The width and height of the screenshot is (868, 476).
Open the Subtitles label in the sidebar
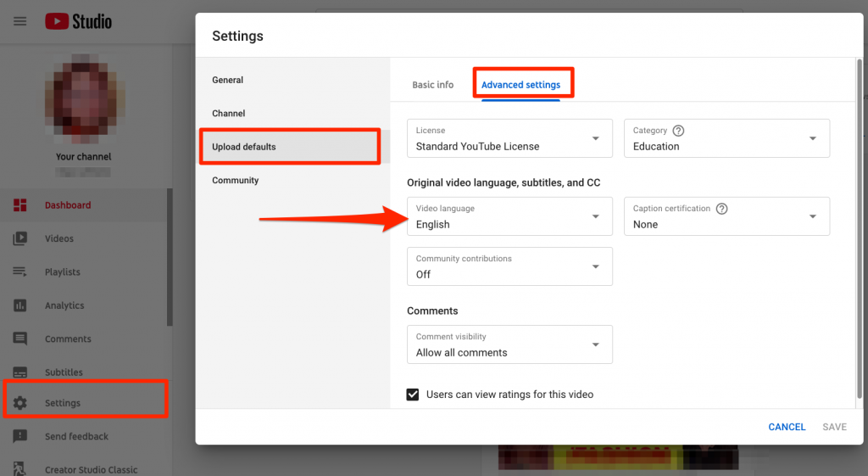[x=64, y=372]
